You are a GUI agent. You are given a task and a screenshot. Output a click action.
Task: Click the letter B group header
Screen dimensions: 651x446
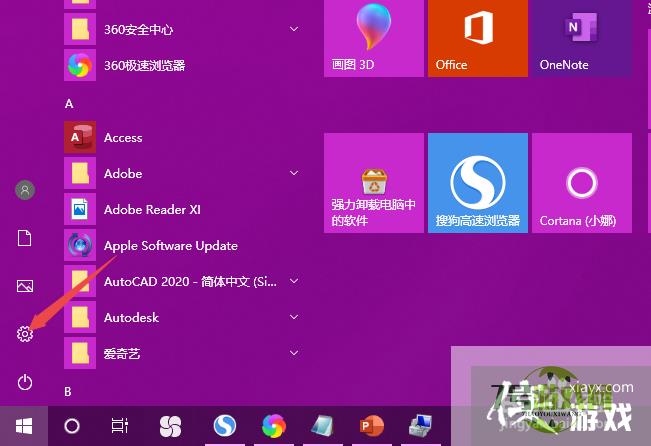click(x=68, y=392)
